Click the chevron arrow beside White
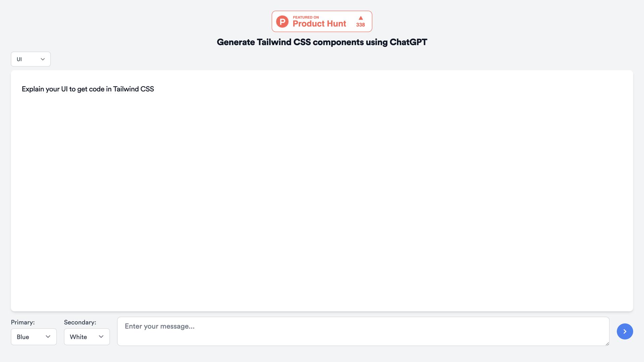 coord(101,337)
